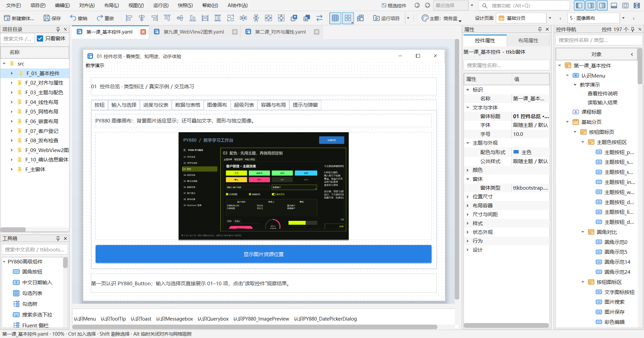Viewport: 644px width, 338px height.
Task: Undo with the 撤销 toolbar button
Action: point(79,18)
